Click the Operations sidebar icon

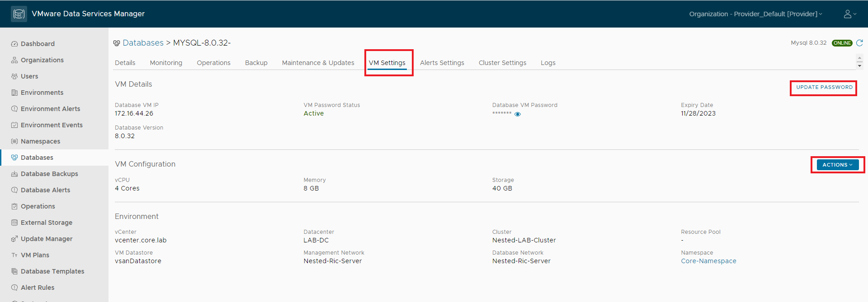[x=14, y=206]
